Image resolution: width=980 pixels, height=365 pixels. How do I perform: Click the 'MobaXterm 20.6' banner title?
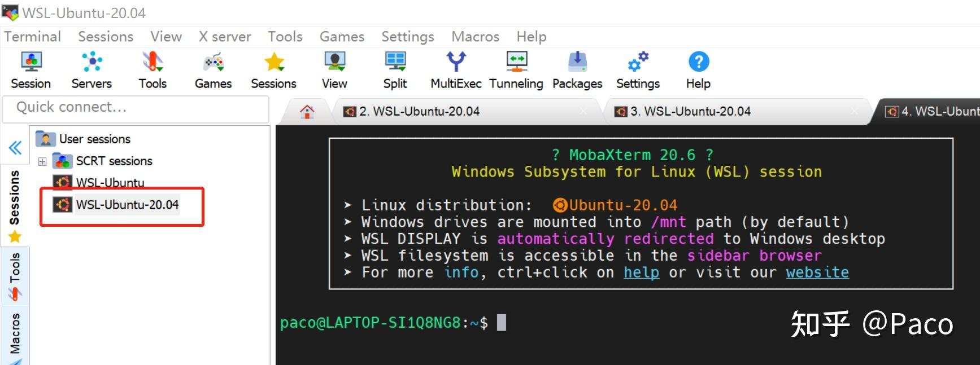coord(632,155)
